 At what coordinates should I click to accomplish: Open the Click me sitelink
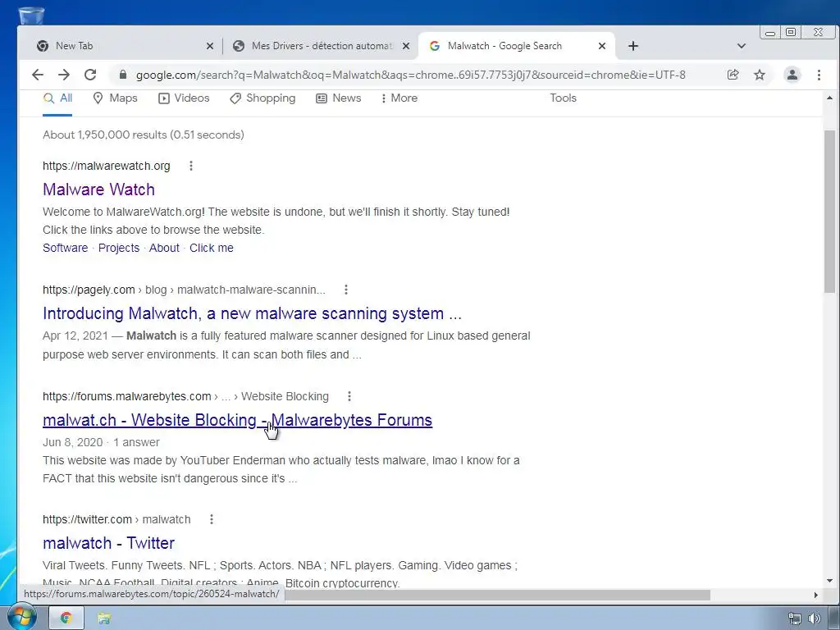[211, 248]
